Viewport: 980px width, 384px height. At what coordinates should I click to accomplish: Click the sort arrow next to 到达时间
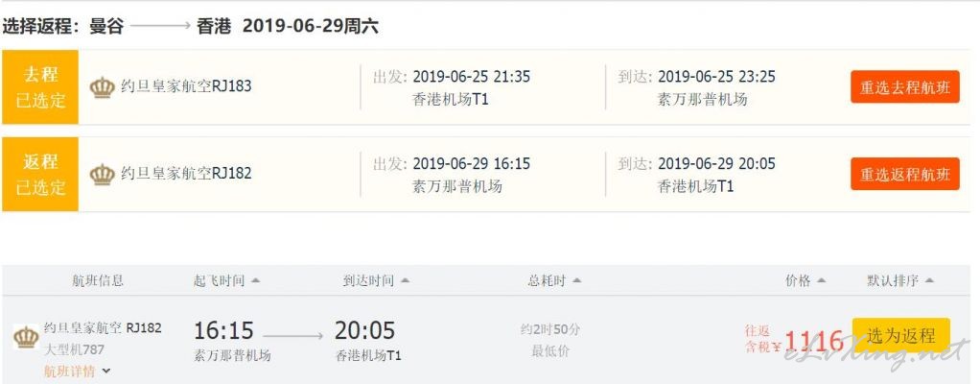tap(405, 281)
